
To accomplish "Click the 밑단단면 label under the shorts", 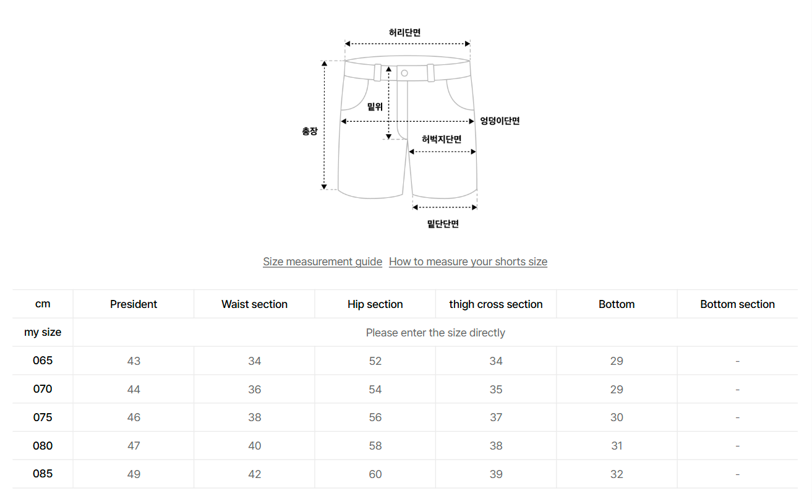I will (443, 224).
